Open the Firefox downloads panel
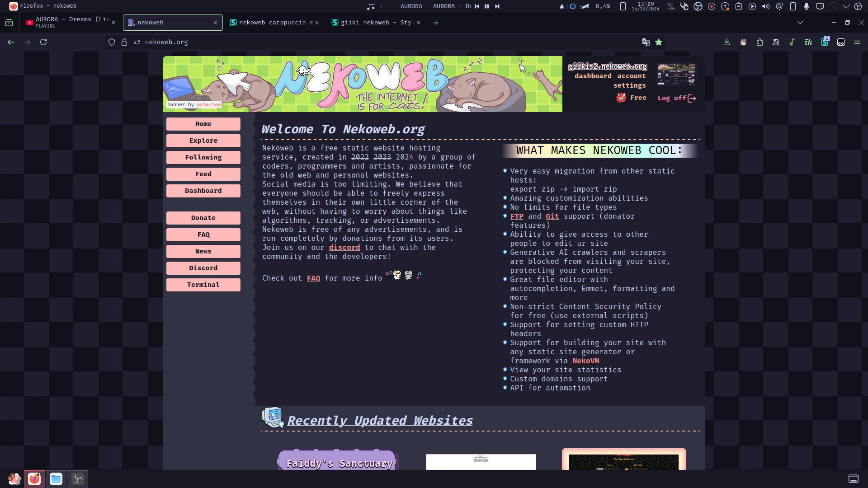Image resolution: width=868 pixels, height=488 pixels. (x=726, y=42)
